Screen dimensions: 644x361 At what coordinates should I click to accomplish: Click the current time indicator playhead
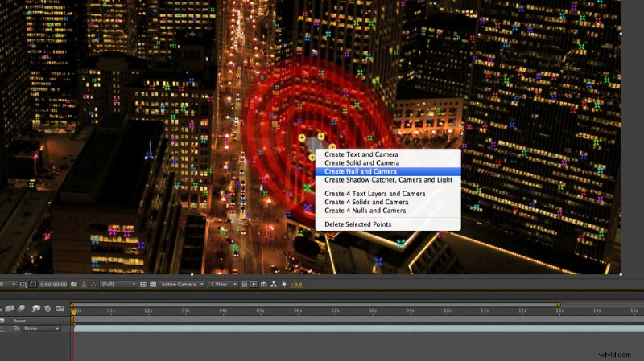(x=73, y=312)
